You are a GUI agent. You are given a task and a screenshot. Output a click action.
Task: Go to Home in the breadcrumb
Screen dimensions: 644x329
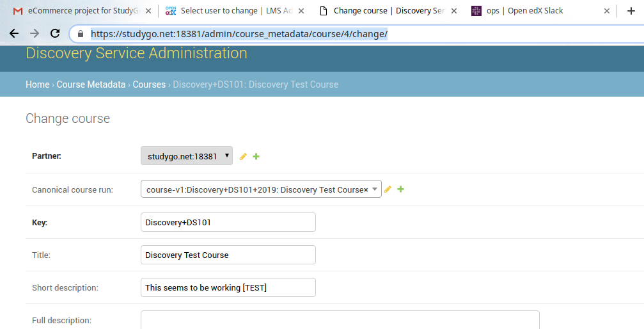(37, 84)
